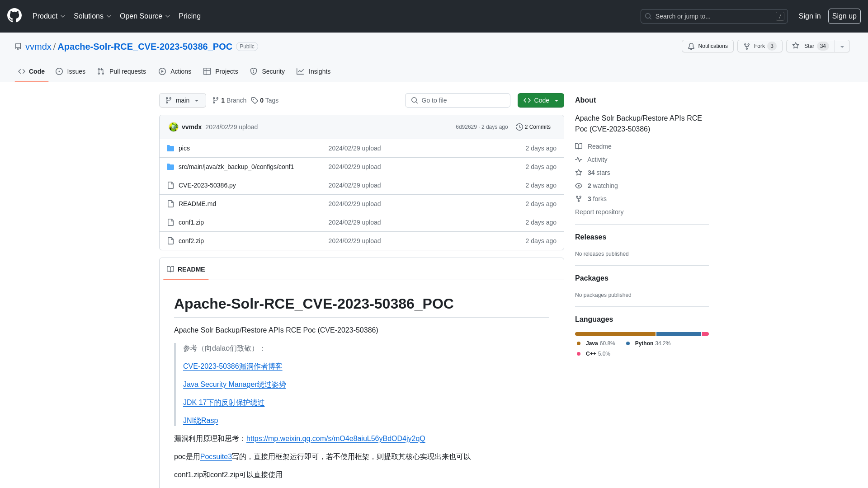Click the Java segment of the language bar
Screen dimensions: 868x488
tap(615, 334)
